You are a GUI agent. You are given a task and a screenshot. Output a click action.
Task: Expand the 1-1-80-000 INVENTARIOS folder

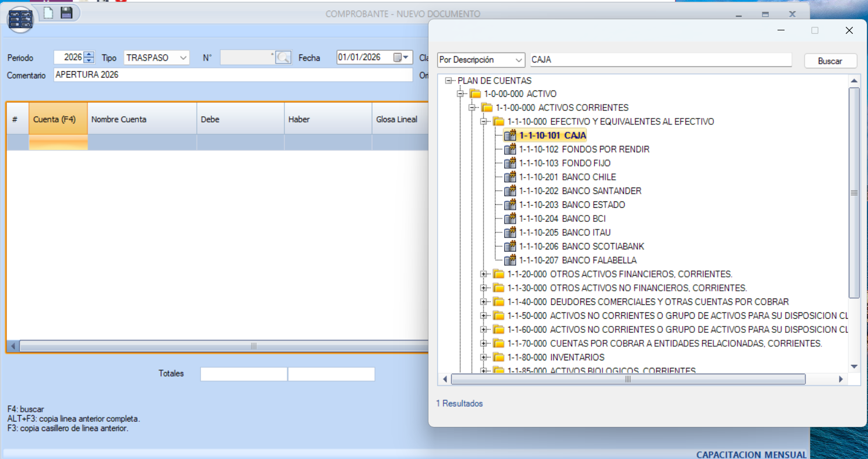[x=483, y=357]
